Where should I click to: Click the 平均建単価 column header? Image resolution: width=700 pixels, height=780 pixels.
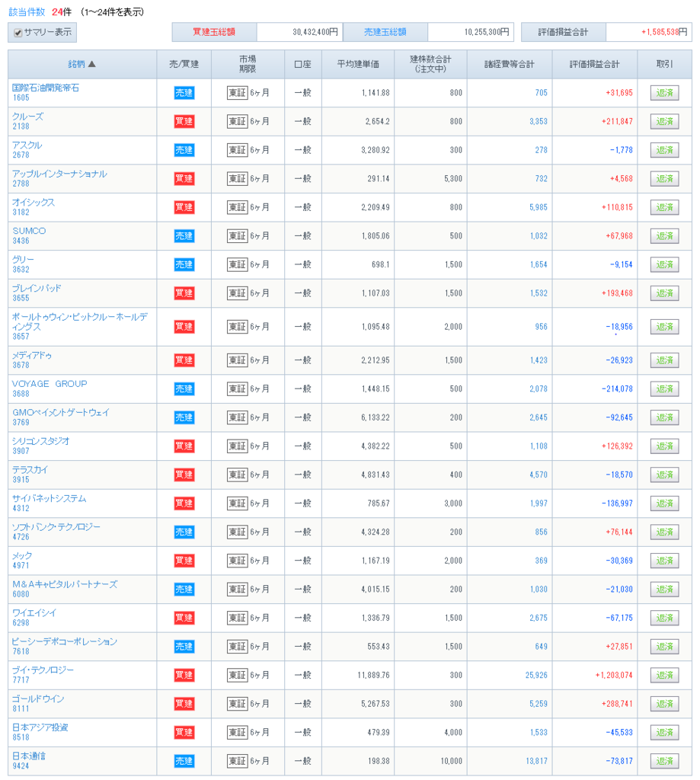[358, 64]
